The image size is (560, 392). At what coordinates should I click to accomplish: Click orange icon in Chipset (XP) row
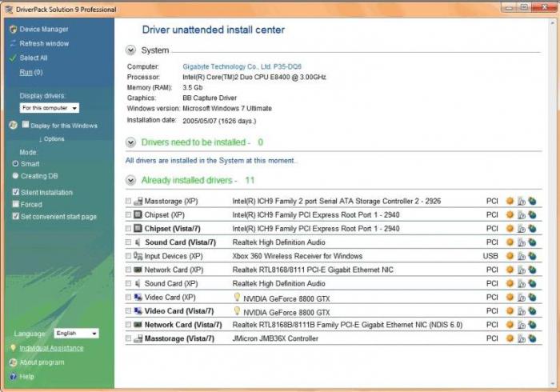(510, 214)
